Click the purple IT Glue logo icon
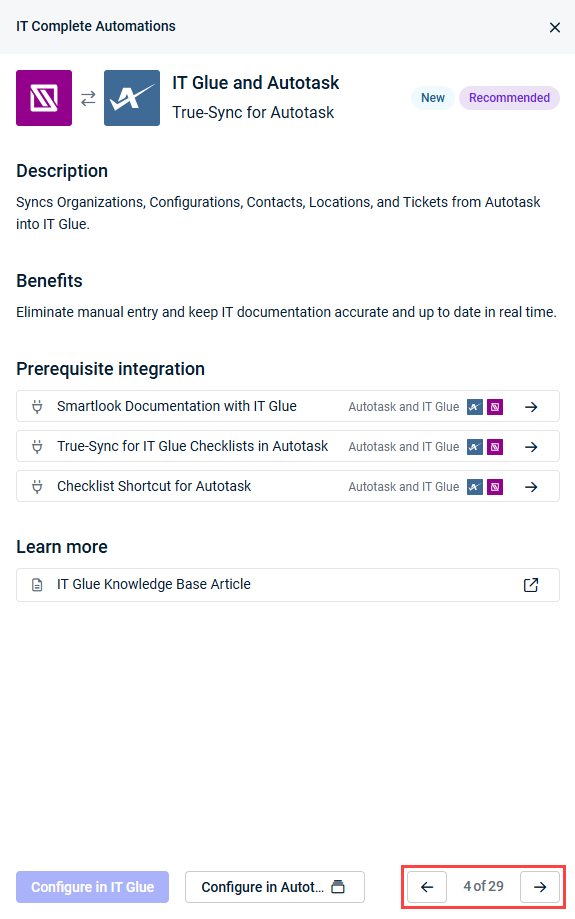The height and width of the screenshot is (919, 575). (44, 98)
